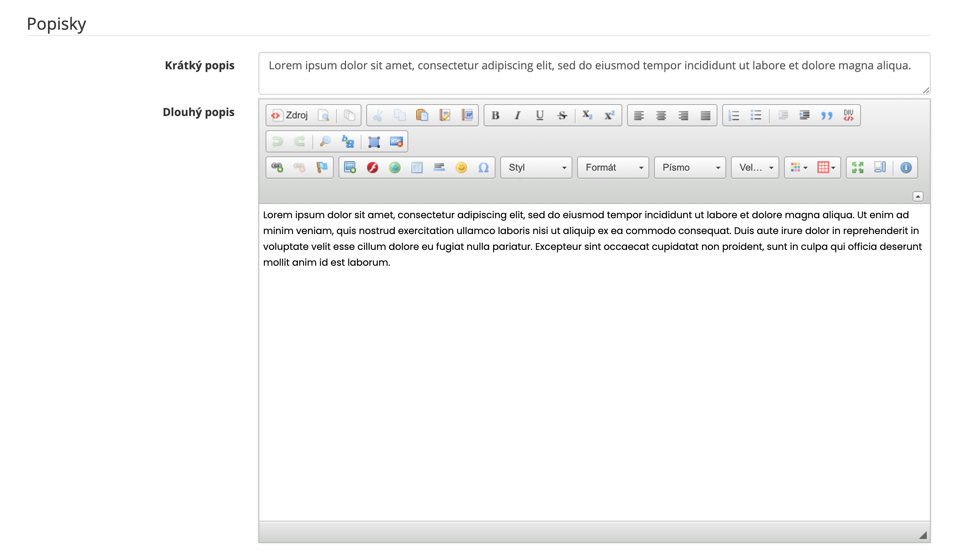The height and width of the screenshot is (560, 964).
Task: Toggle Superscript formatting
Action: pyautogui.click(x=609, y=115)
